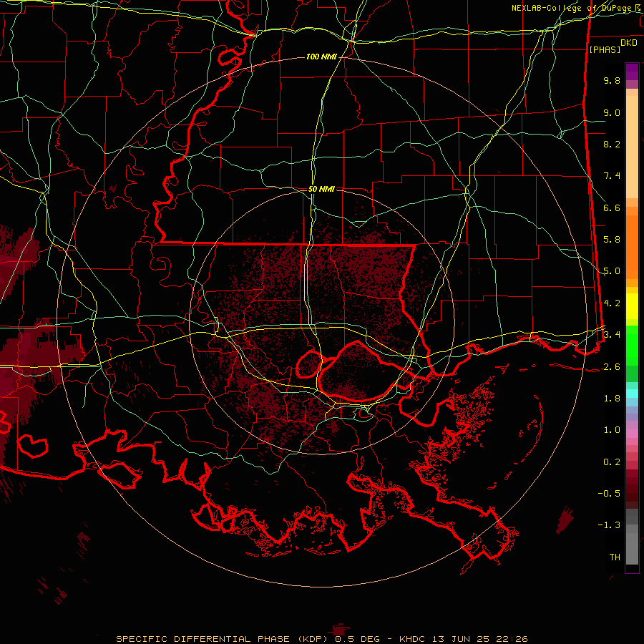644x644 pixels.
Task: Click the -0.5 value on the scale
Action: point(609,494)
